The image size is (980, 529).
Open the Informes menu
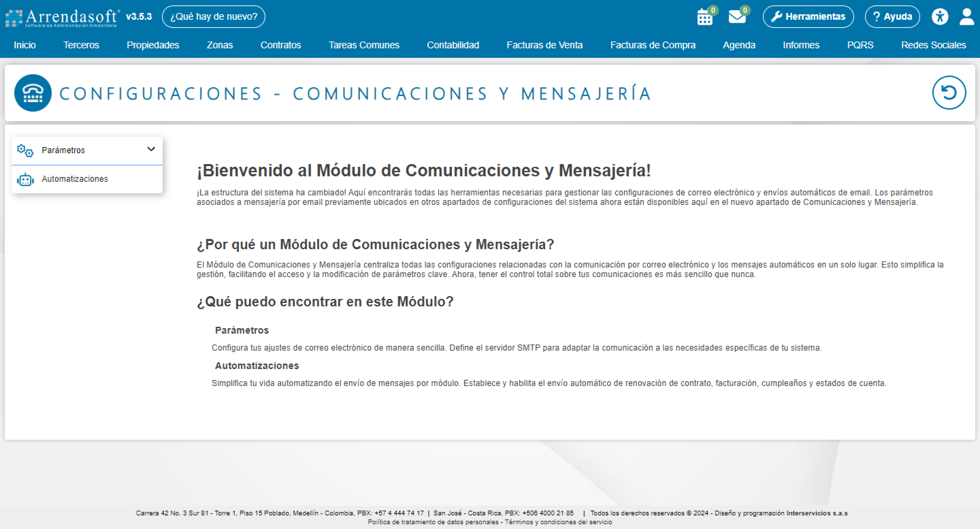(x=801, y=45)
